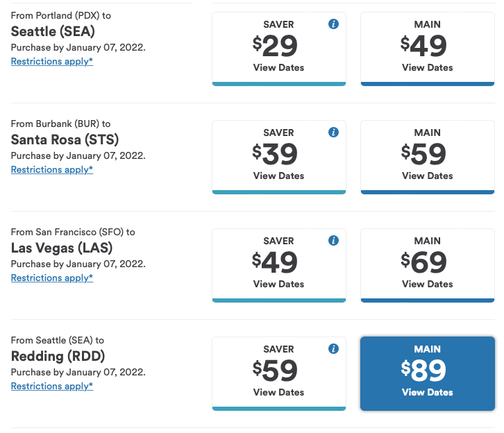
Task: Click the Las Vegas (LAS) destination heading
Action: click(62, 248)
